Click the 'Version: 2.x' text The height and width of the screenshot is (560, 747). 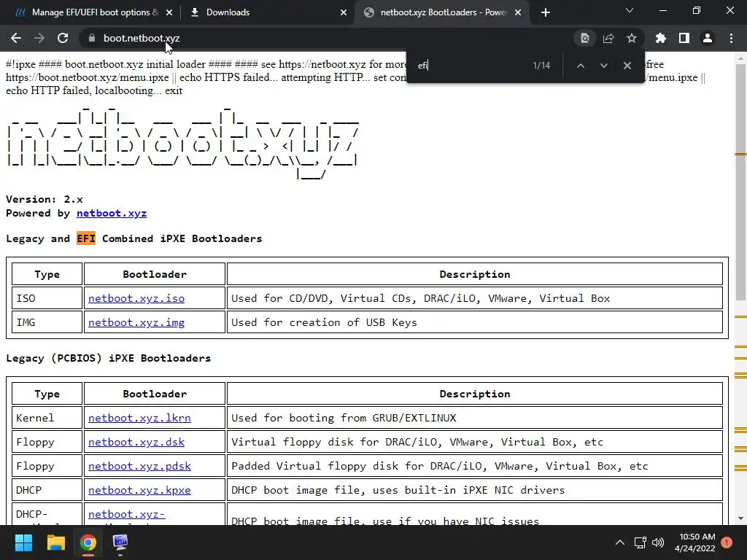tap(44, 199)
